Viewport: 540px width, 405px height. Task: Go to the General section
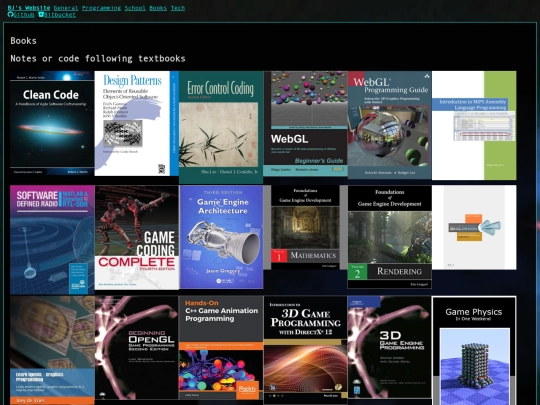pos(66,8)
